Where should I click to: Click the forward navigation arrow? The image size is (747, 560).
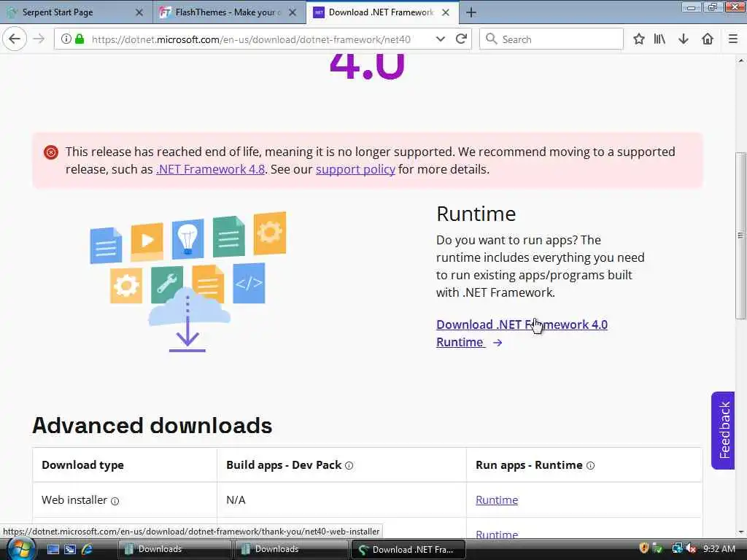coord(39,39)
